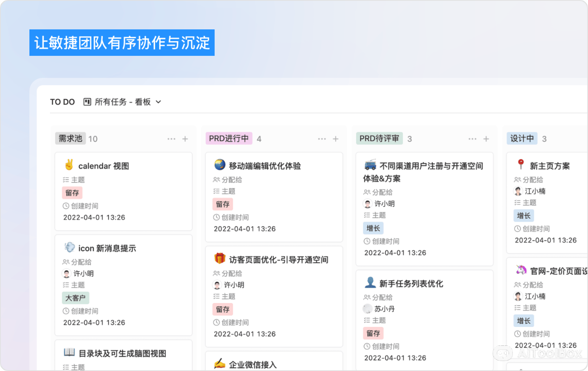Click the 大客户 tag on icon 新消息提示 card
This screenshot has height=371, width=588.
tap(76, 298)
